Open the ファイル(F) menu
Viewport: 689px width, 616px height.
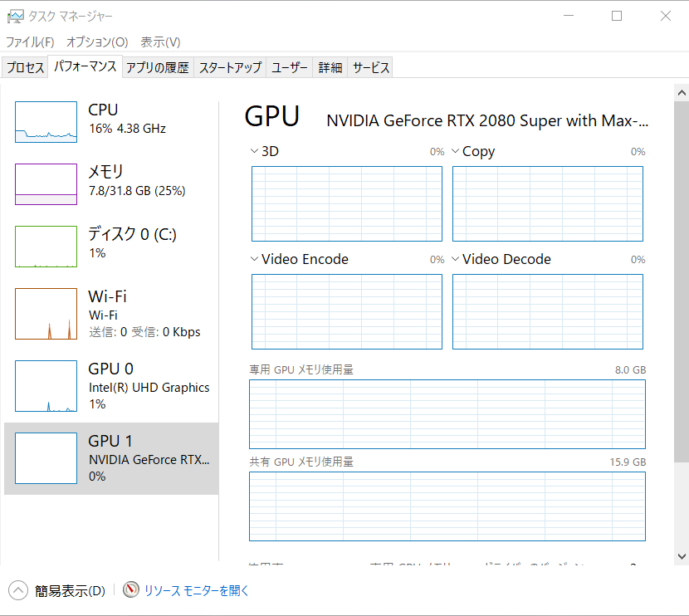click(30, 42)
